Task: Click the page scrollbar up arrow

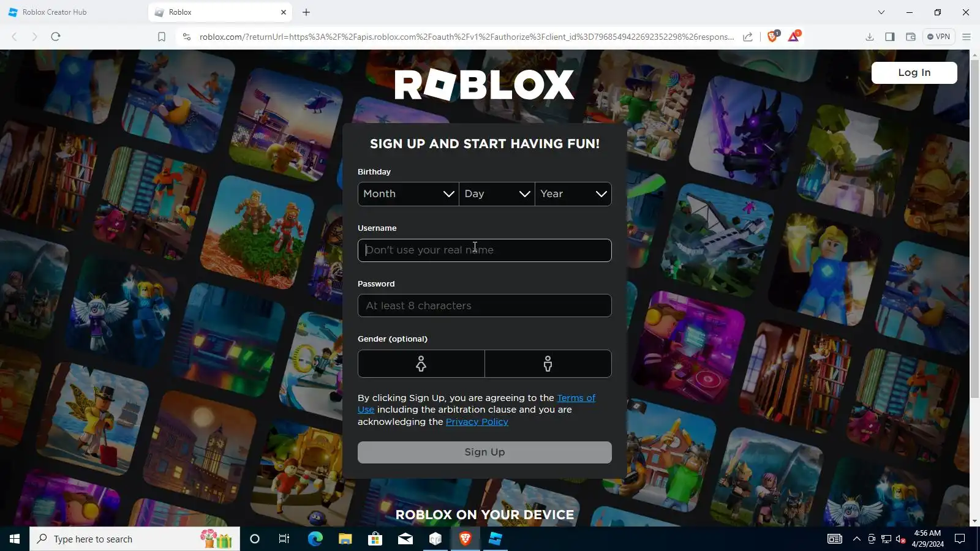Action: coord(974,55)
